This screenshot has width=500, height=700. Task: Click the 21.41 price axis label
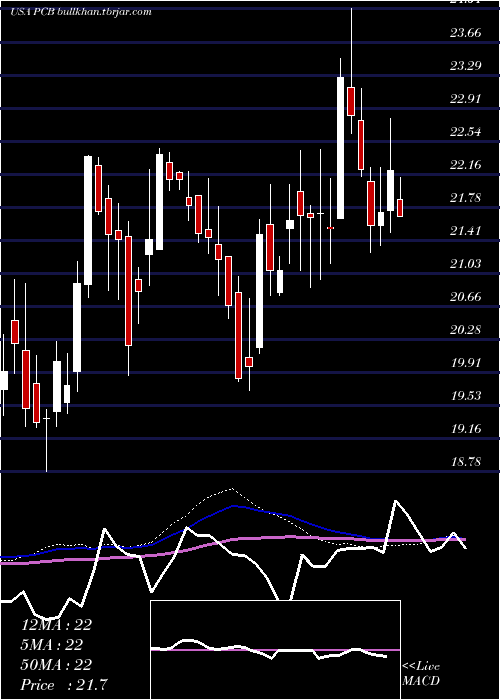pyautogui.click(x=465, y=231)
